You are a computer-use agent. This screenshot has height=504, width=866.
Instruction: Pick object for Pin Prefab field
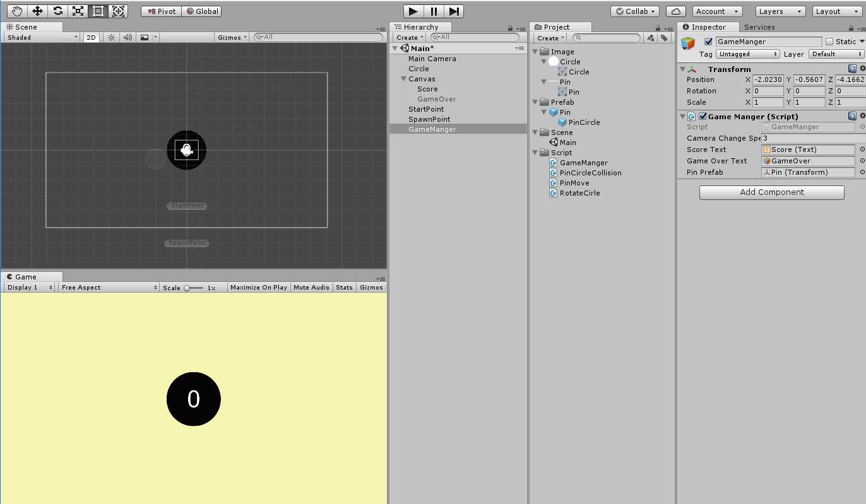[862, 172]
